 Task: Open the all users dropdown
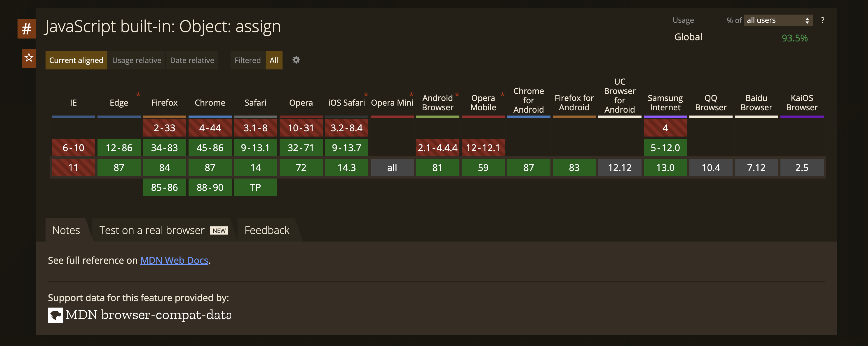tap(778, 20)
